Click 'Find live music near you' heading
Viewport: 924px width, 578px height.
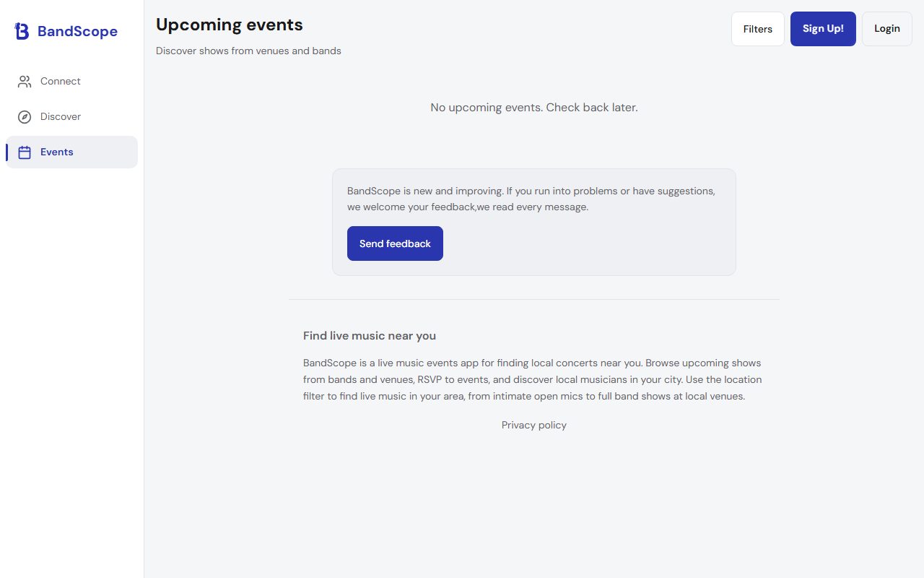pyautogui.click(x=370, y=336)
